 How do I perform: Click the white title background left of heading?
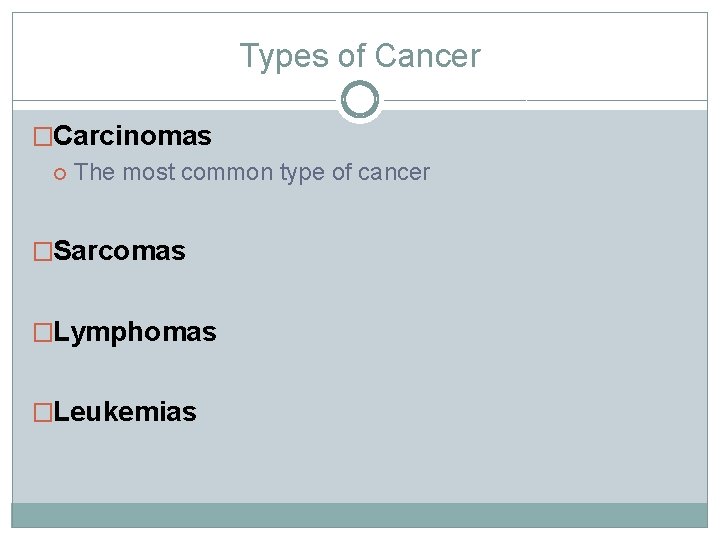click(120, 56)
